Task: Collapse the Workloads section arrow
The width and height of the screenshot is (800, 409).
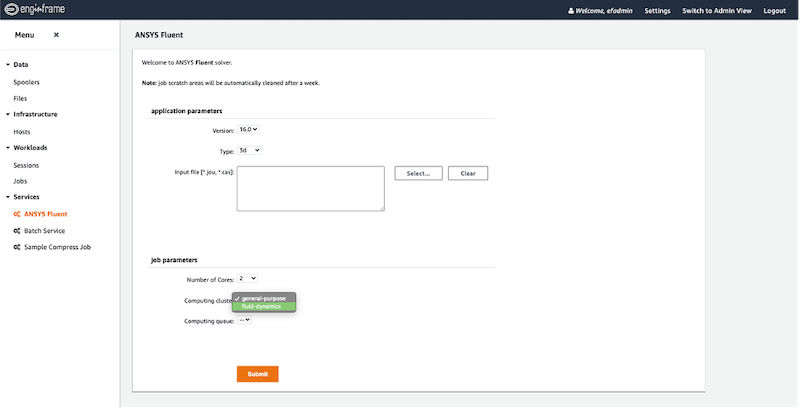Action: [8, 147]
